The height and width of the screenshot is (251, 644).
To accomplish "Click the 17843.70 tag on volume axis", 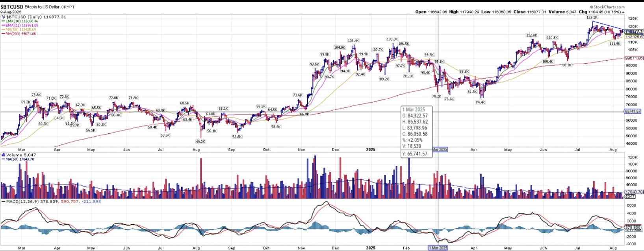I will [x=634, y=192].
